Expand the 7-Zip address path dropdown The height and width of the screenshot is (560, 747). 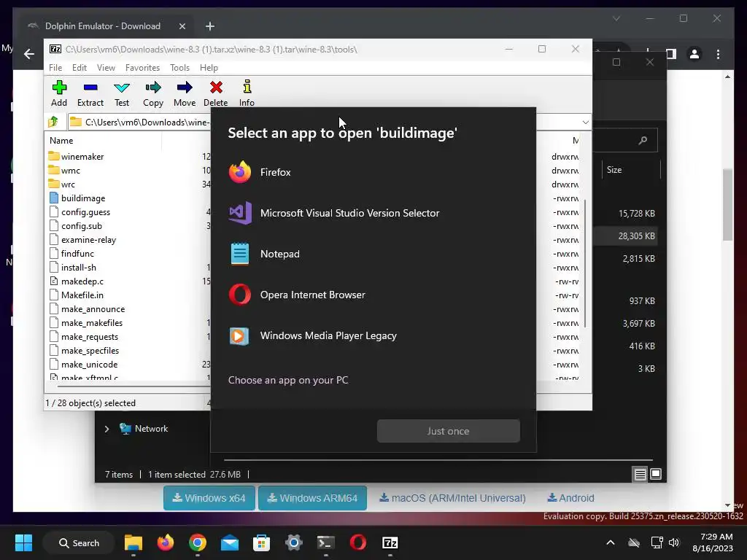(x=586, y=122)
